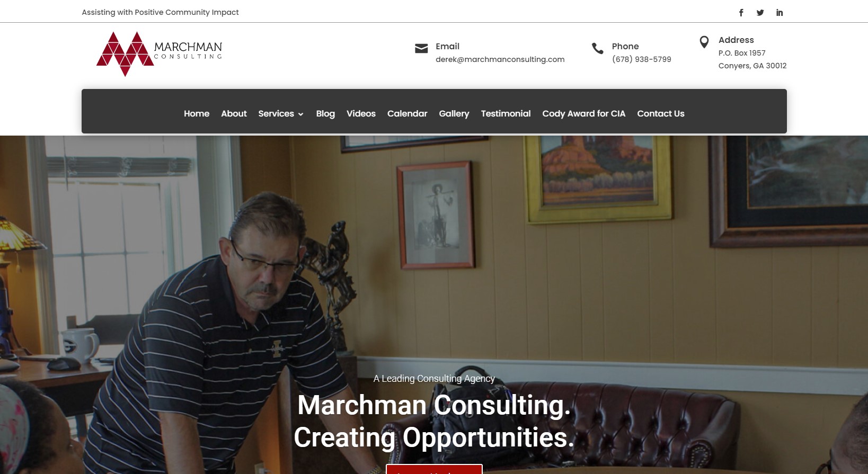The width and height of the screenshot is (868, 474).
Task: Click the phone handset icon
Action: [x=597, y=49]
